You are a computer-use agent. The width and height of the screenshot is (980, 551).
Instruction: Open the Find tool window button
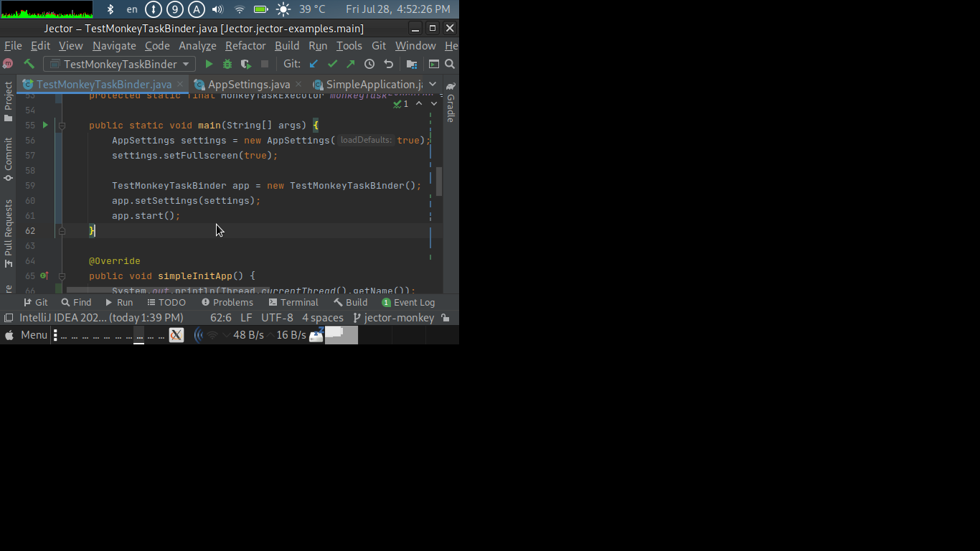(x=77, y=302)
